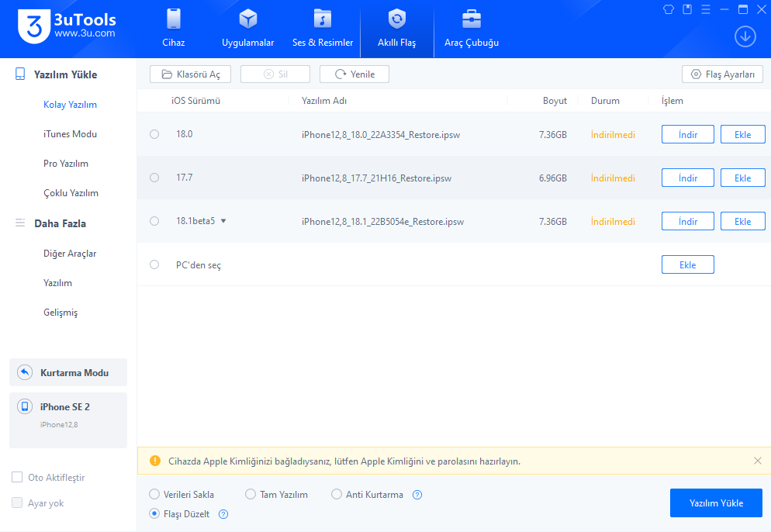The image size is (771, 532).
Task: Open Flaş Ayarları settings
Action: point(722,74)
